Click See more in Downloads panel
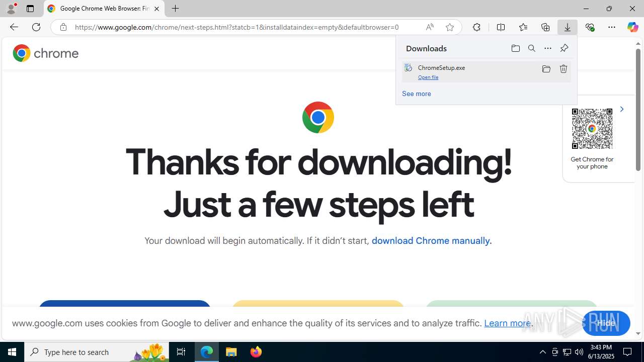The image size is (644, 362). point(417,94)
